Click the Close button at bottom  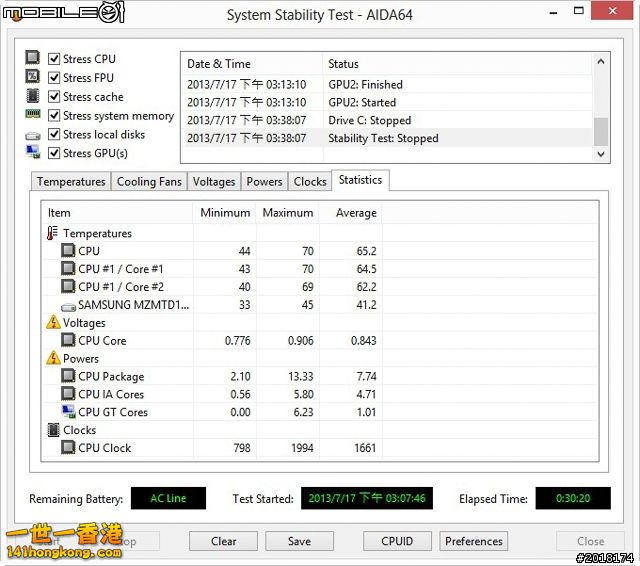(590, 541)
